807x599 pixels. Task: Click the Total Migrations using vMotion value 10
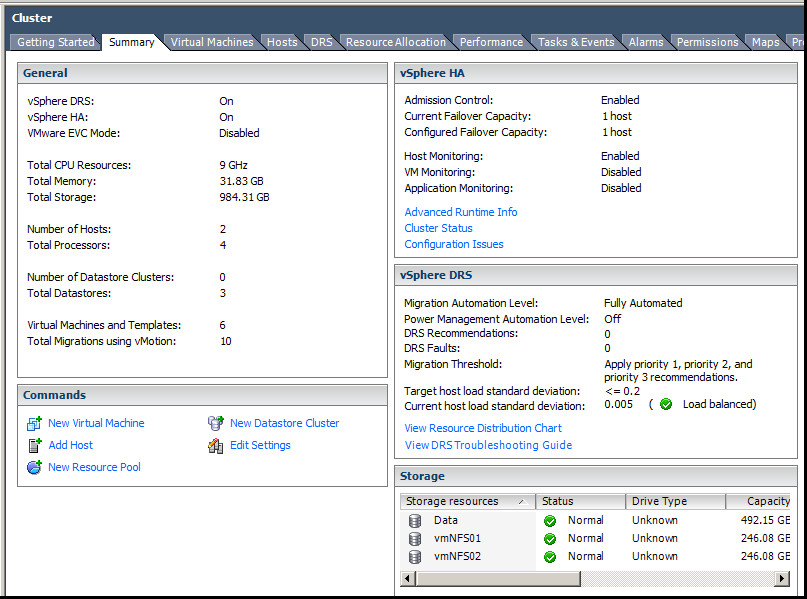(226, 341)
